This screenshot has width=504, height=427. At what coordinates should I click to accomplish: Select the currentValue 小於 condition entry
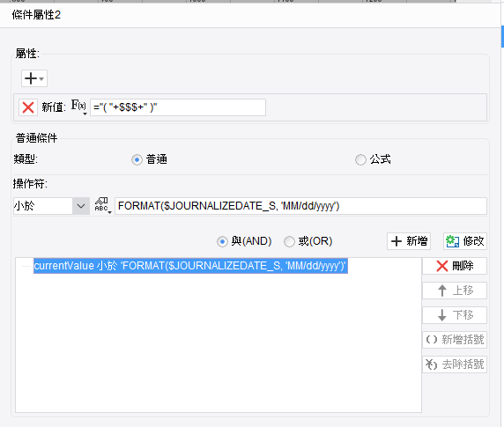coord(190,266)
